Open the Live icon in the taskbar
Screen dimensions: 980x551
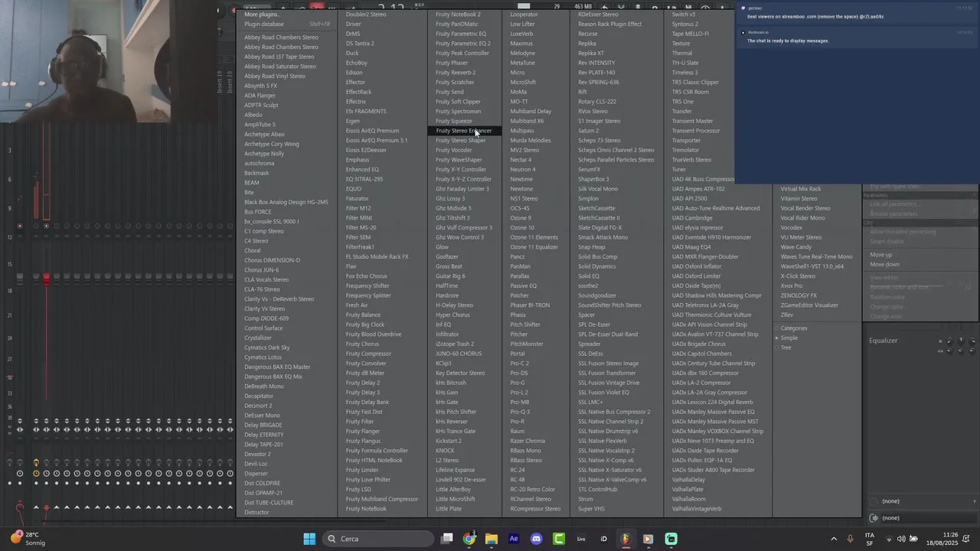pos(581,539)
